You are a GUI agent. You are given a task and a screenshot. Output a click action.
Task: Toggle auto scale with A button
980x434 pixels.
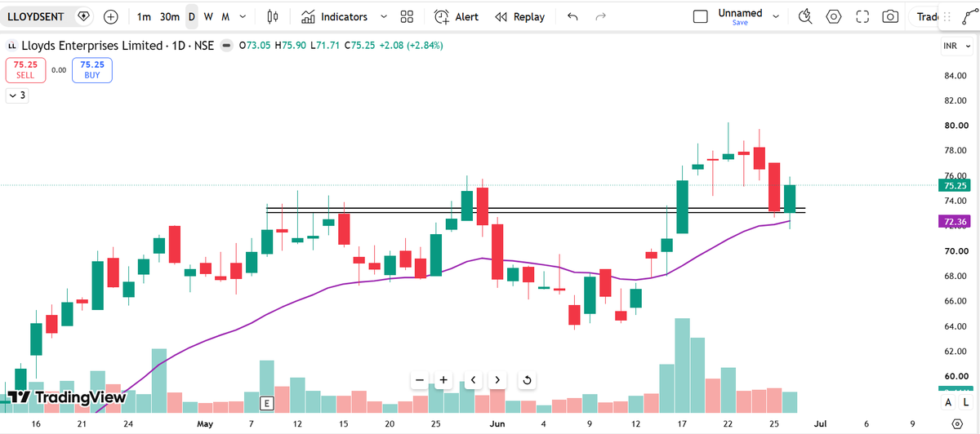(949, 402)
